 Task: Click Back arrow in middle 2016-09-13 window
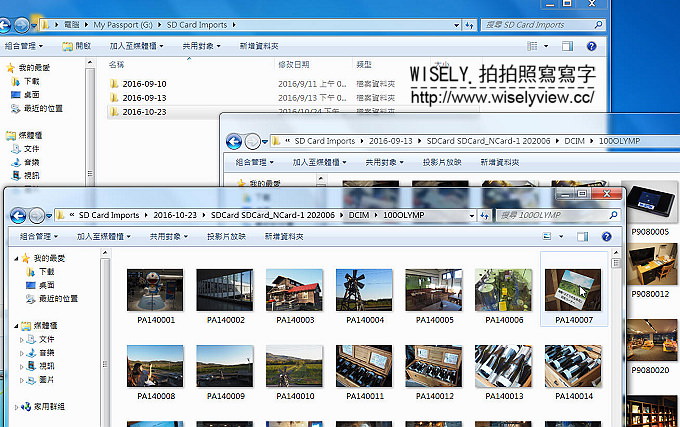pos(234,141)
